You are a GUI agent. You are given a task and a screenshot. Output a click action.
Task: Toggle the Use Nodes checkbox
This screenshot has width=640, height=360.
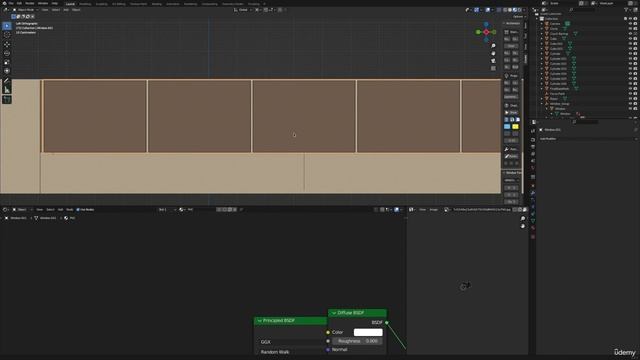(78, 210)
